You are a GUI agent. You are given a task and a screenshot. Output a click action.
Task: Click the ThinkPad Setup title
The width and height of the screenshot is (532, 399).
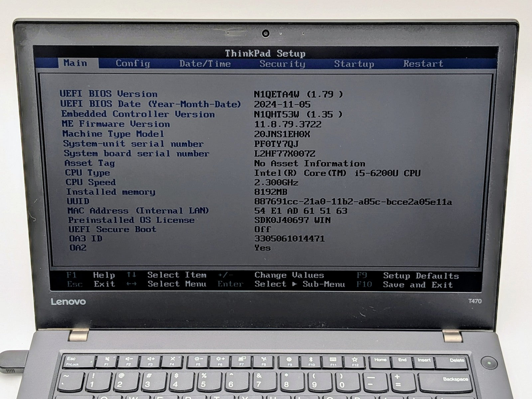point(265,53)
